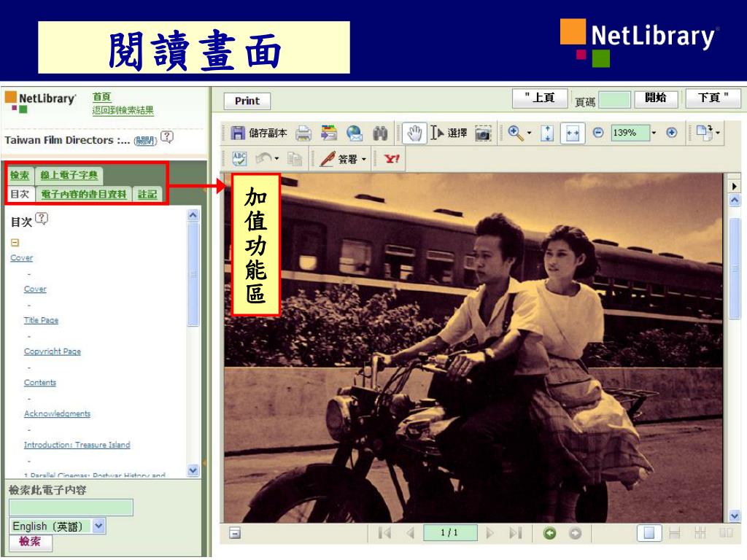Image resolution: width=747 pixels, height=560 pixels.
Task: Select continuous page view layout
Action: click(x=675, y=533)
